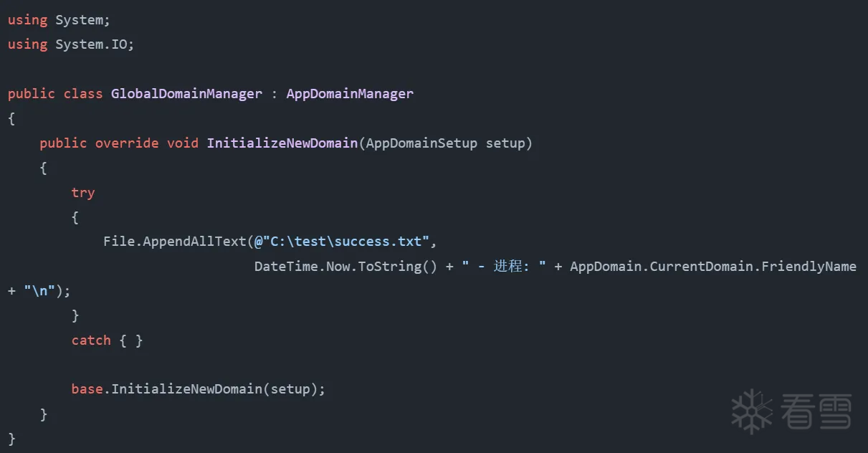Click the AppDomainSetup parameter type
The image size is (868, 453).
point(421,143)
